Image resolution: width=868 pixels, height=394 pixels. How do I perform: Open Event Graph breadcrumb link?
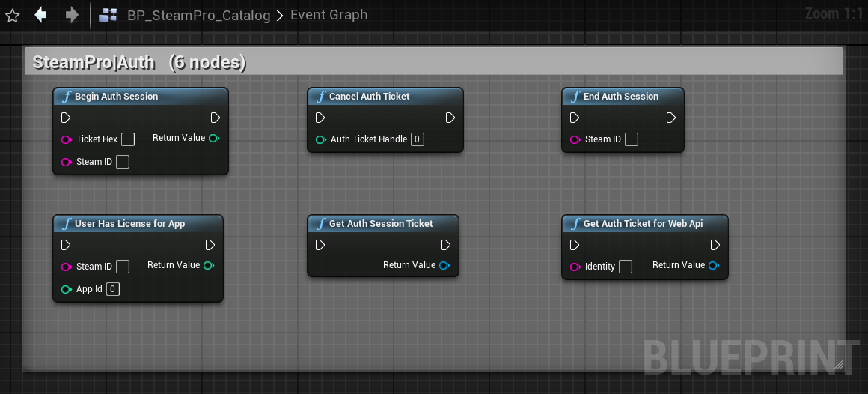328,15
